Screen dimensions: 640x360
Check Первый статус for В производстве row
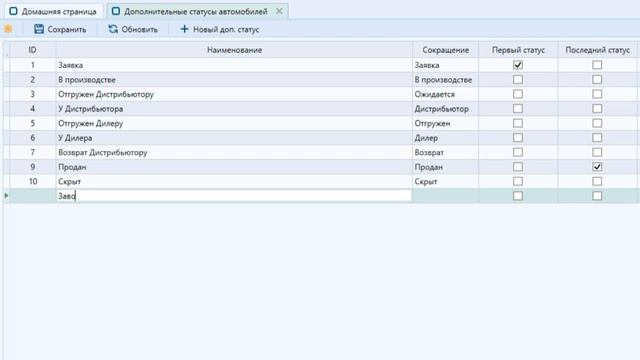coord(518,80)
